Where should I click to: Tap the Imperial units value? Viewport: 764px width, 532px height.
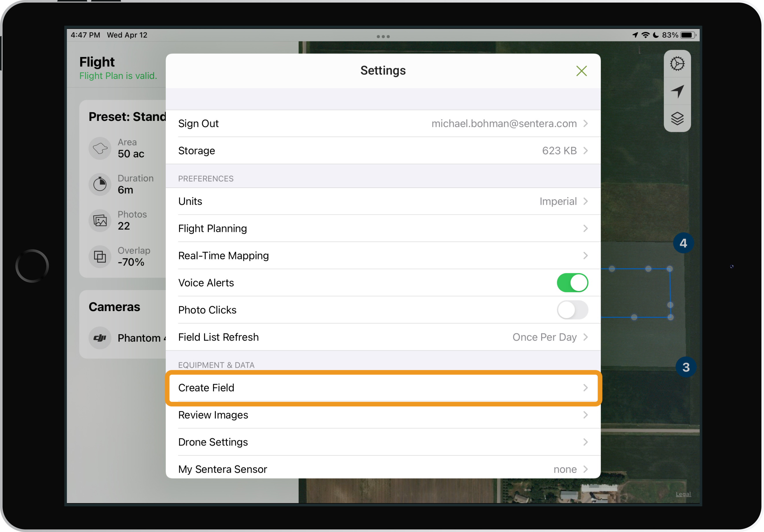[558, 201]
